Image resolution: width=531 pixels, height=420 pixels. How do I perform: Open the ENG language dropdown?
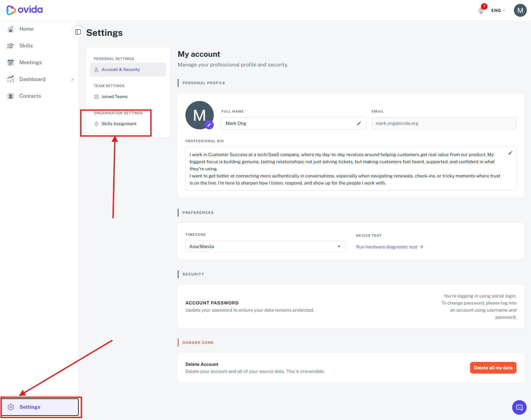[x=498, y=10]
